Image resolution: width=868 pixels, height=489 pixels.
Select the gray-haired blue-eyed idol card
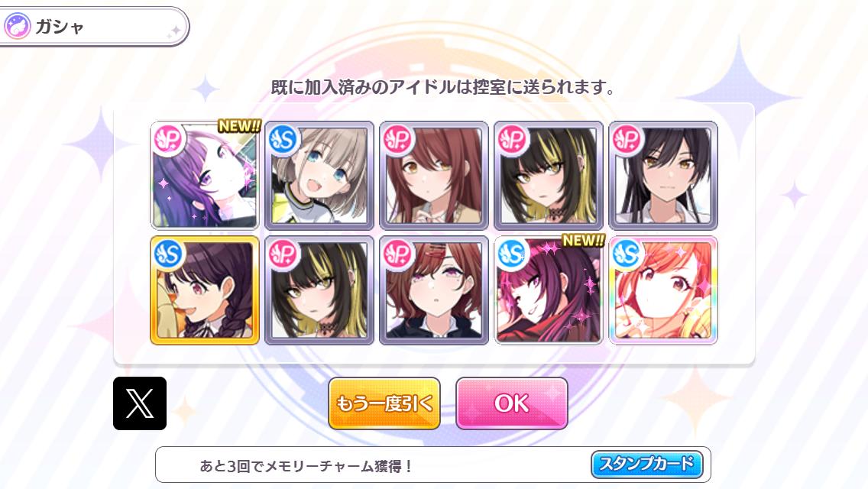tap(319, 175)
